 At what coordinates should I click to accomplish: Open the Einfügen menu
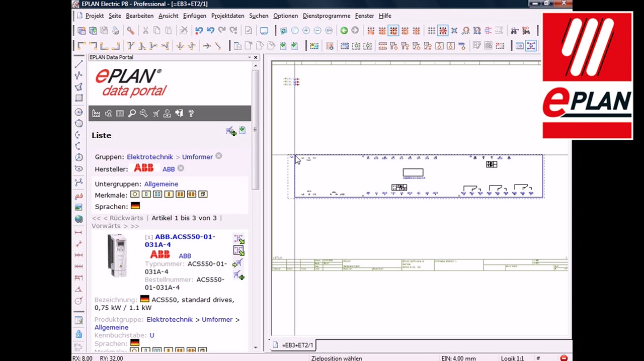(x=194, y=16)
